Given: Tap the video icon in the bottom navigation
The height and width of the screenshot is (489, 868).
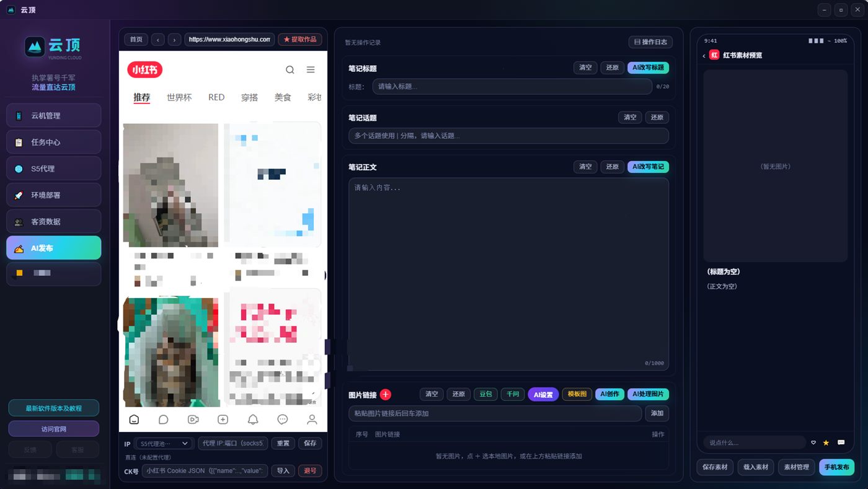Looking at the screenshot, I should [193, 420].
